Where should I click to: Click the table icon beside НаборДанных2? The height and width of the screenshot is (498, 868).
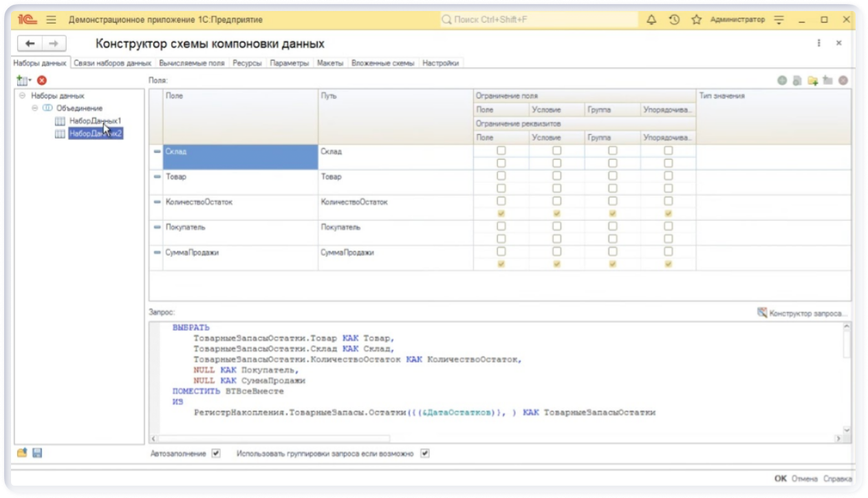pyautogui.click(x=59, y=134)
